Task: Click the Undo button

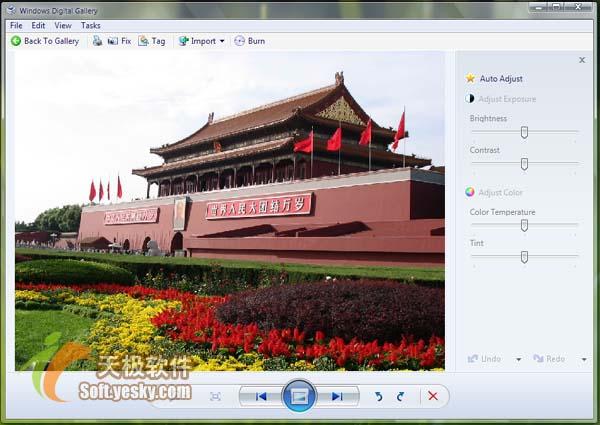Action: (484, 359)
